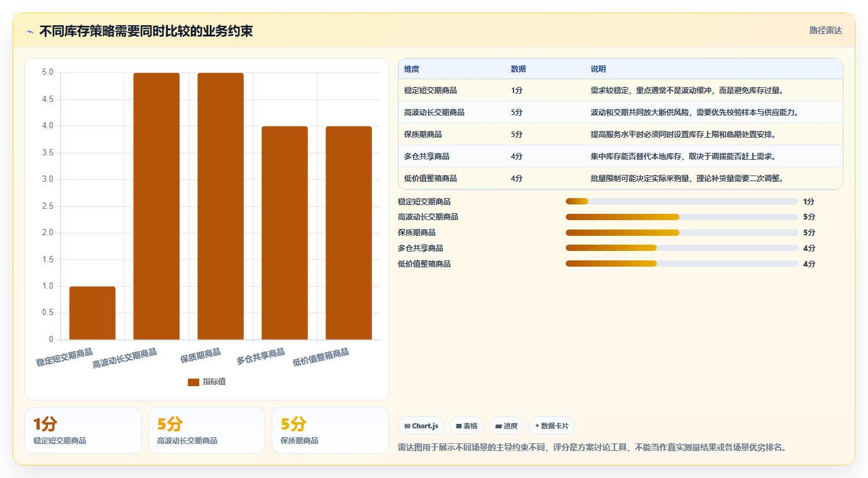Click y-axis value 5.0

tap(48, 72)
